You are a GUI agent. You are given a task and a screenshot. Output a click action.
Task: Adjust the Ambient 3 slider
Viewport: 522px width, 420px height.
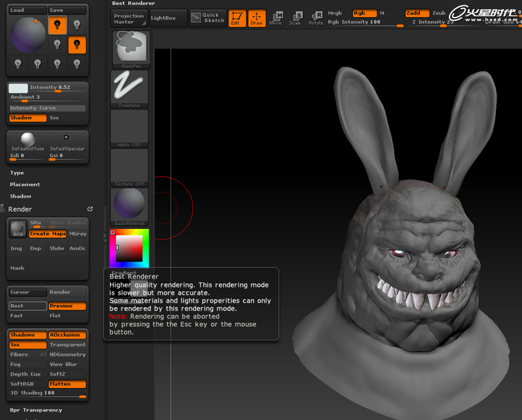pos(47,98)
